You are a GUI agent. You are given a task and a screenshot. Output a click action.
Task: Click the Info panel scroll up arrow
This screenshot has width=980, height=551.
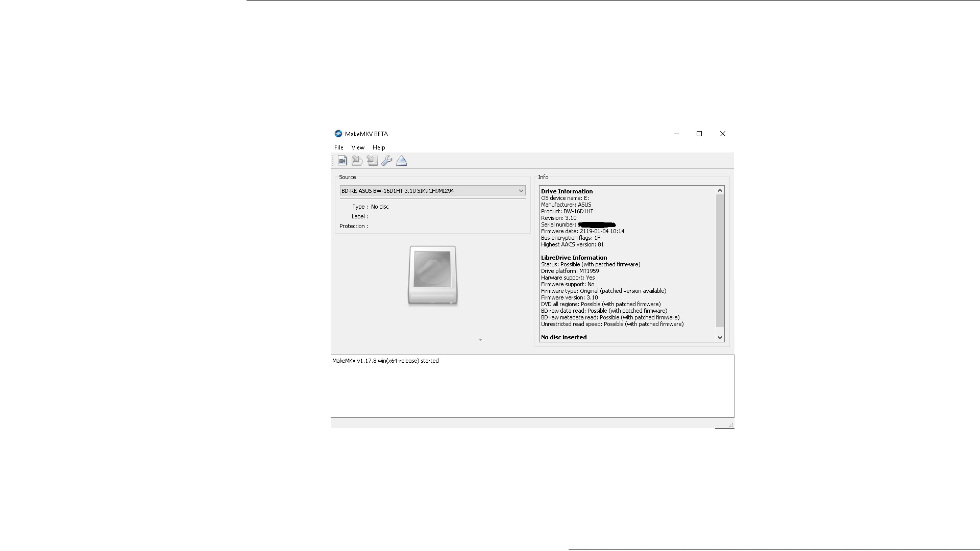[720, 190]
